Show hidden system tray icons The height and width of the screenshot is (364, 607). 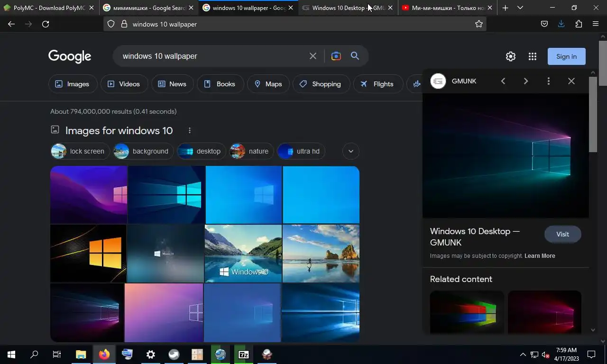click(523, 355)
